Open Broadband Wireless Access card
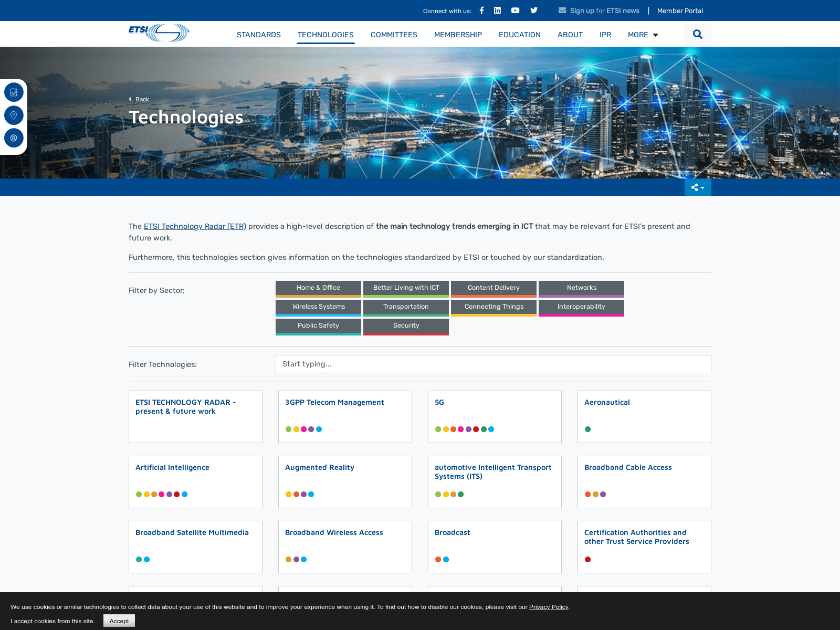Screen dimensions: 840x630 tap(345, 547)
